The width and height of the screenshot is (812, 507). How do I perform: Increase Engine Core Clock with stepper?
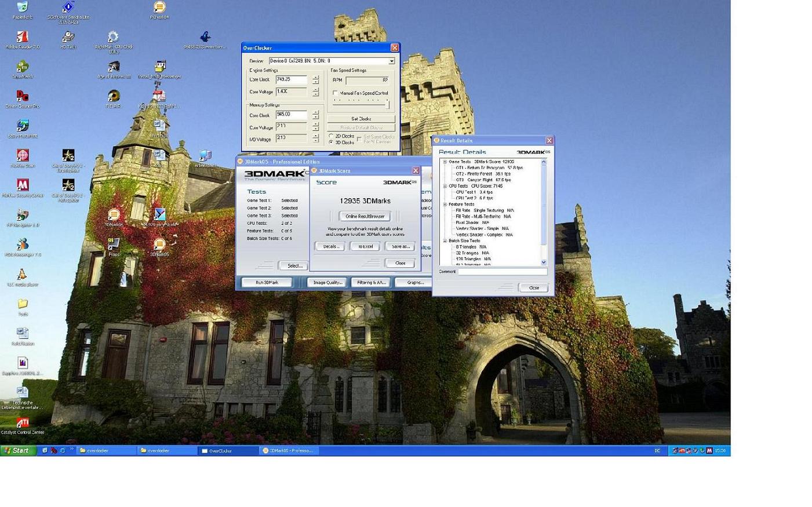[316, 78]
